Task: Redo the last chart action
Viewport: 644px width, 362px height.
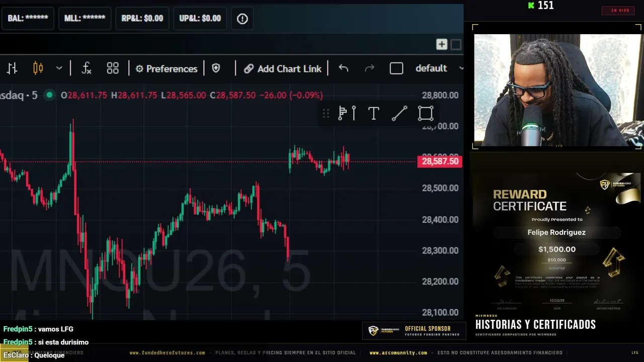Action: coord(369,68)
